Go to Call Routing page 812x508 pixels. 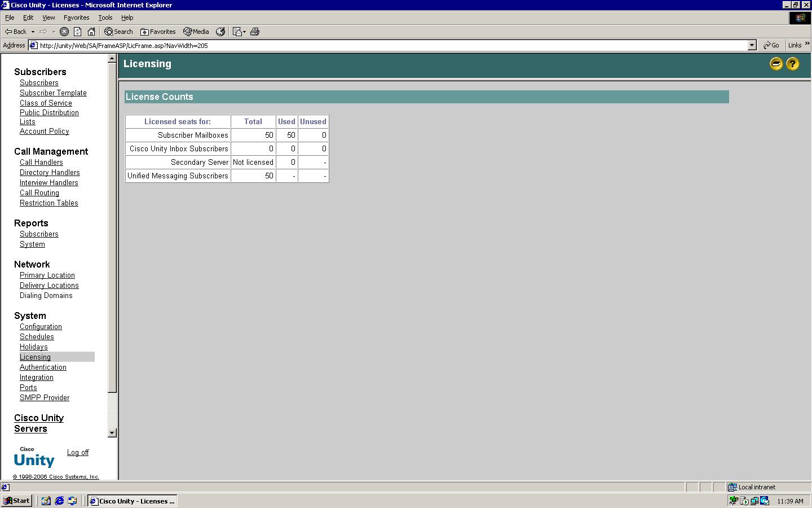(x=39, y=192)
